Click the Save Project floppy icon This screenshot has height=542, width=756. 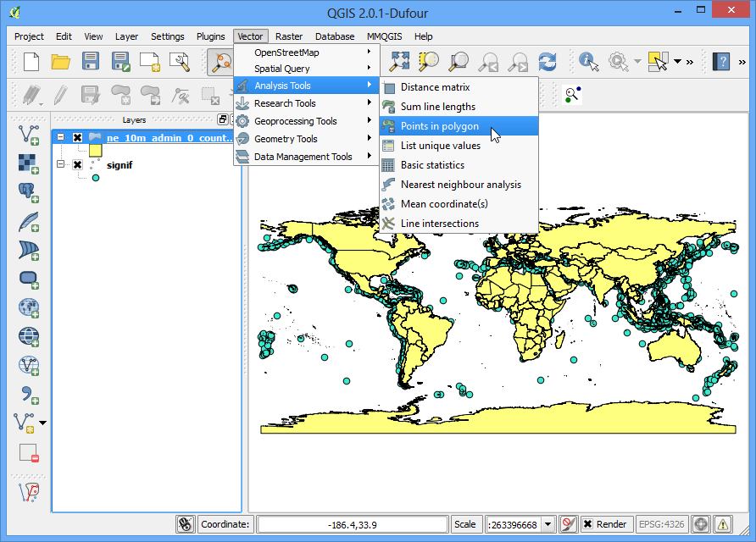pyautogui.click(x=91, y=62)
